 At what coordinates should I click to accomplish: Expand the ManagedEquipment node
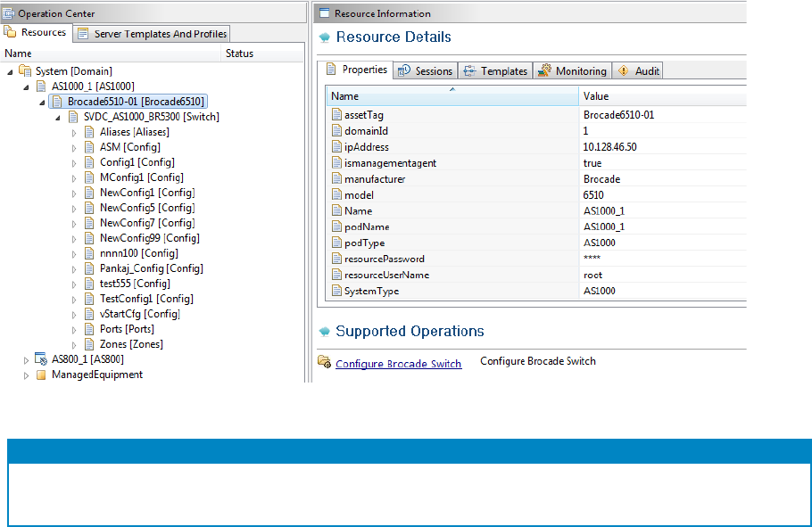[27, 375]
